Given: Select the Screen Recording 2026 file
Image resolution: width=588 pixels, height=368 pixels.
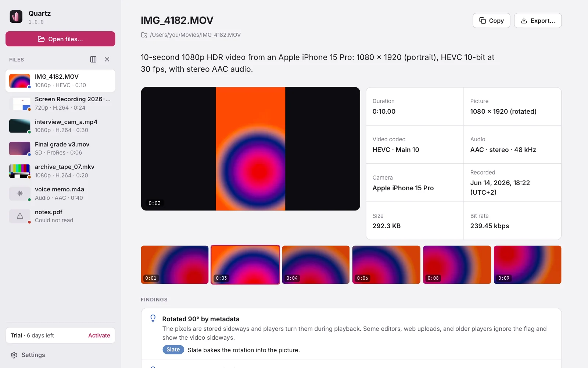Looking at the screenshot, I should pyautogui.click(x=60, y=103).
